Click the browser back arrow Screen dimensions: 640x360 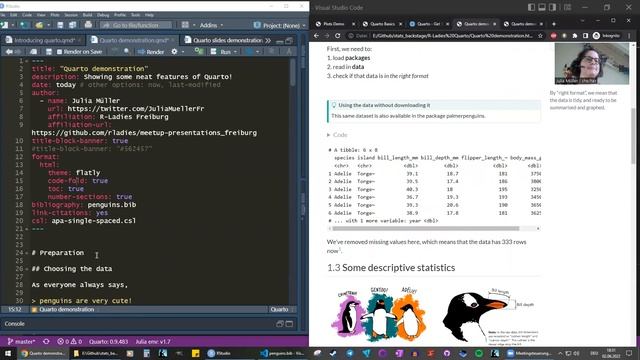pyautogui.click(x=316, y=36)
